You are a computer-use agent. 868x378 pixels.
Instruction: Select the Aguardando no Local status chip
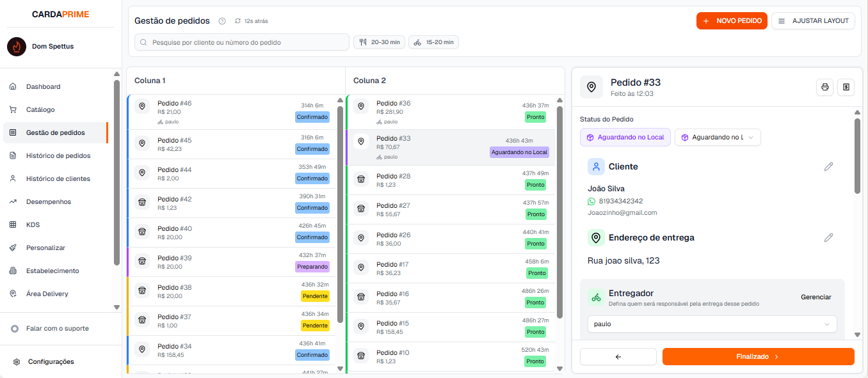625,137
